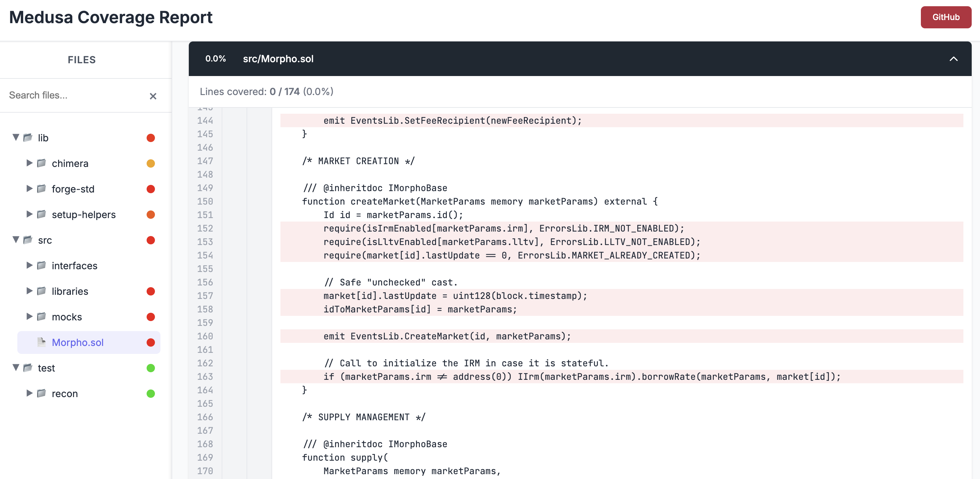Click the red coverage dot for lib

point(151,138)
